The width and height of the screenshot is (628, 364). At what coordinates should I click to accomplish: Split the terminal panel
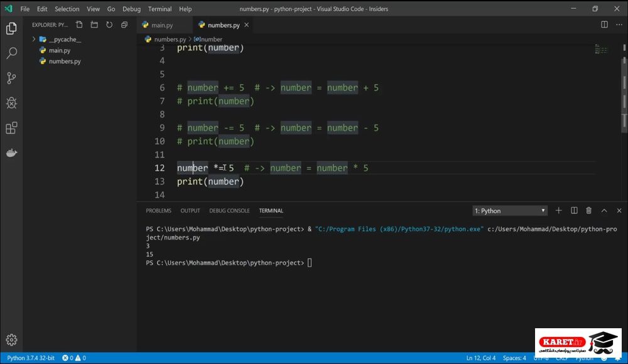pos(574,211)
